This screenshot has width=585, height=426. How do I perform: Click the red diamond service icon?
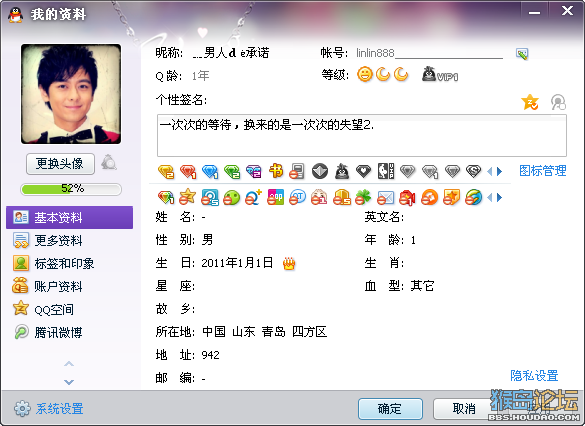tap(188, 171)
